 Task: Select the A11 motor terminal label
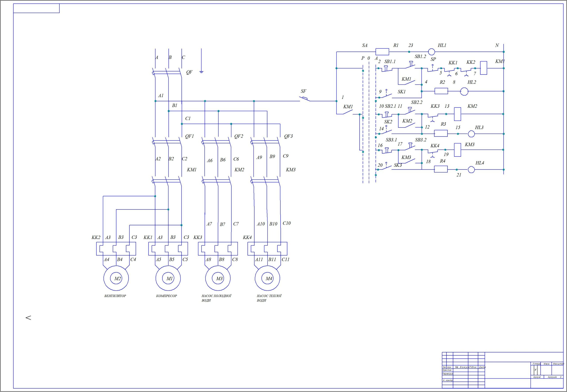259,260
